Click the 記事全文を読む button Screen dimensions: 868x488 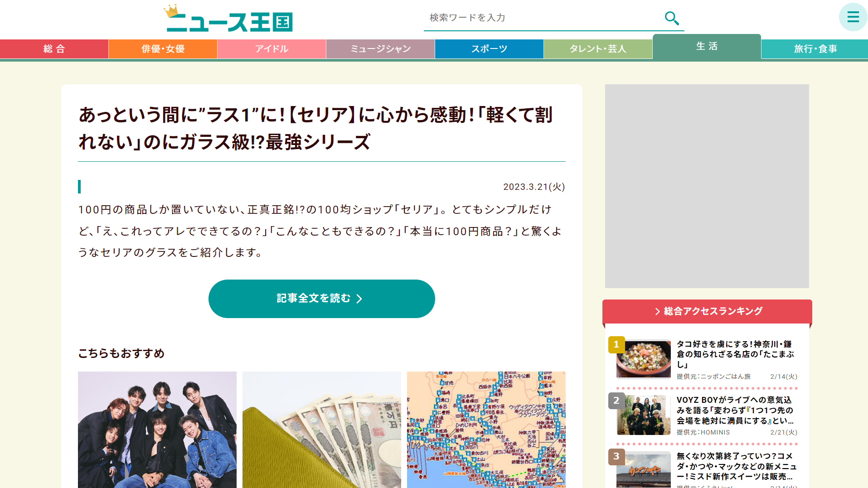322,299
